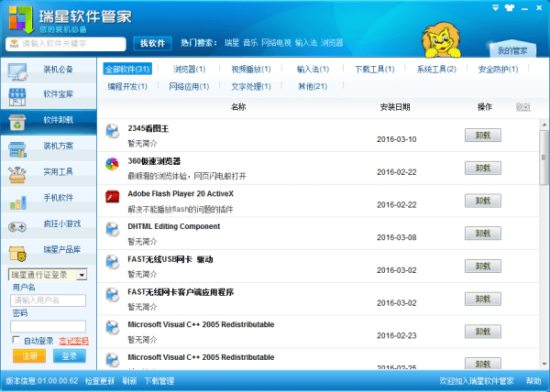
Task: Toggle the 自动登录 checkbox
Action: point(16,340)
